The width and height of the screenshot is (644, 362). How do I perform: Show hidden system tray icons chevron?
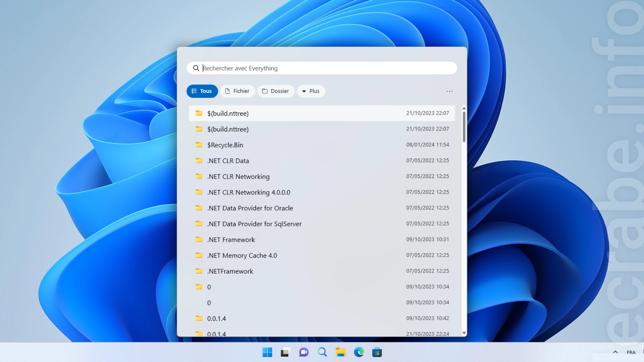615,352
